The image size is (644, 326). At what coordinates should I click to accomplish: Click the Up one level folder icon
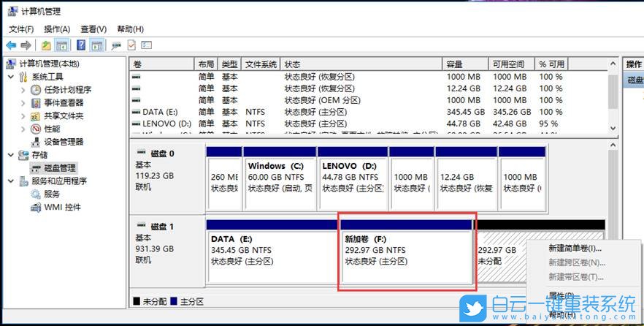pos(46,45)
